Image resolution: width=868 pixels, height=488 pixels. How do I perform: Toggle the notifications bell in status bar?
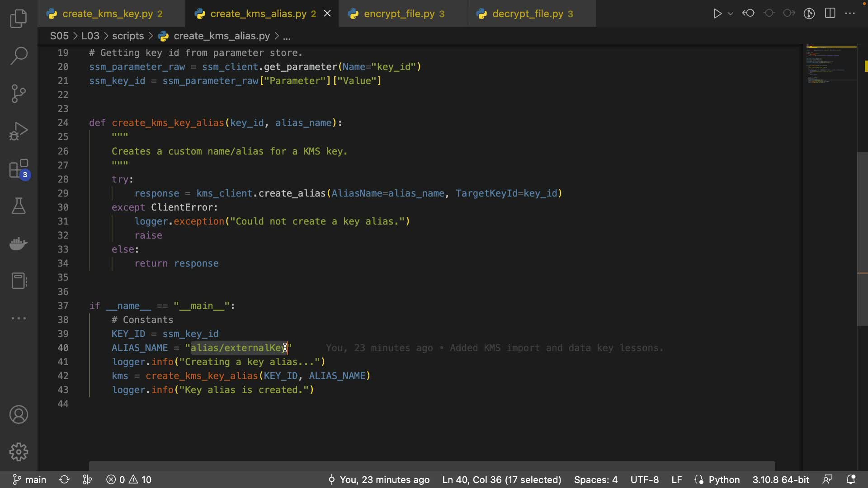pos(851,479)
